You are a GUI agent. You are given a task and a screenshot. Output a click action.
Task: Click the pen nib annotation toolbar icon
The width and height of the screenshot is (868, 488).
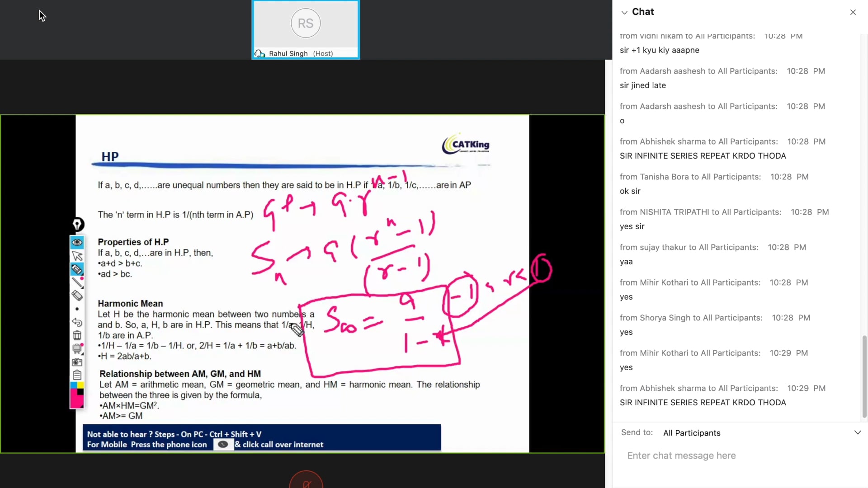[77, 225]
